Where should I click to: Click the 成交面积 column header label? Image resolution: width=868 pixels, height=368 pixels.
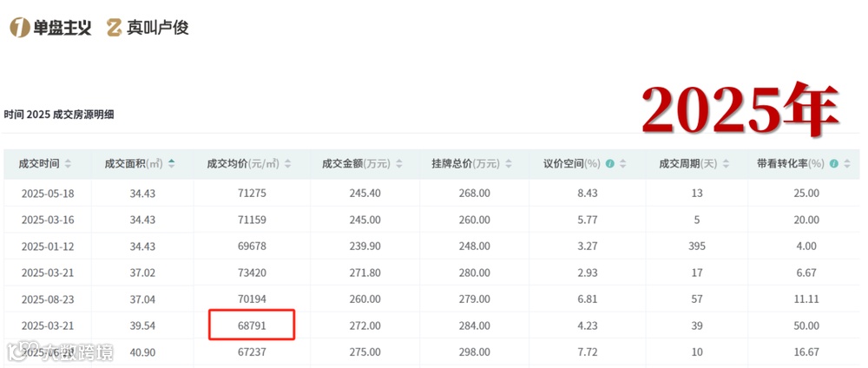(x=134, y=164)
